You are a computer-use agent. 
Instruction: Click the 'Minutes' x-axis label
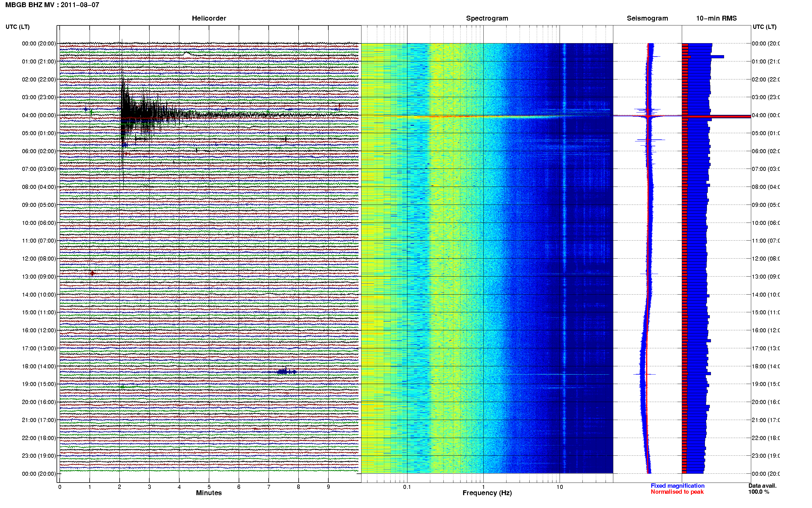tap(209, 493)
